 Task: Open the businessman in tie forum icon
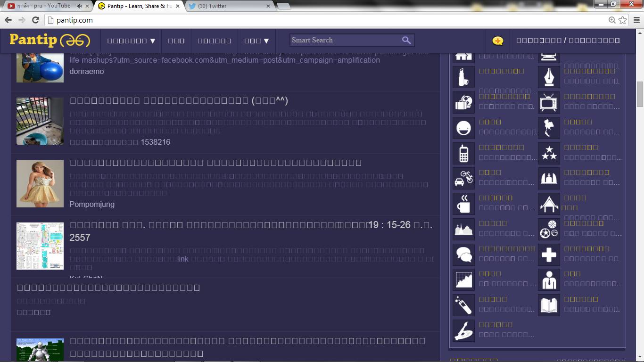549,280
